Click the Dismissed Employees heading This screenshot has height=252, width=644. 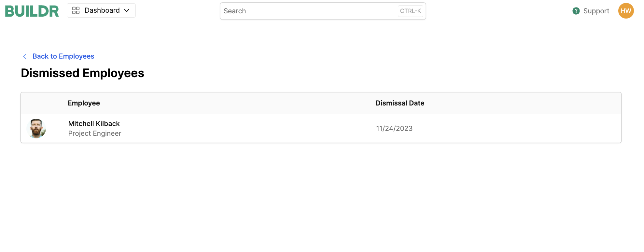[82, 73]
